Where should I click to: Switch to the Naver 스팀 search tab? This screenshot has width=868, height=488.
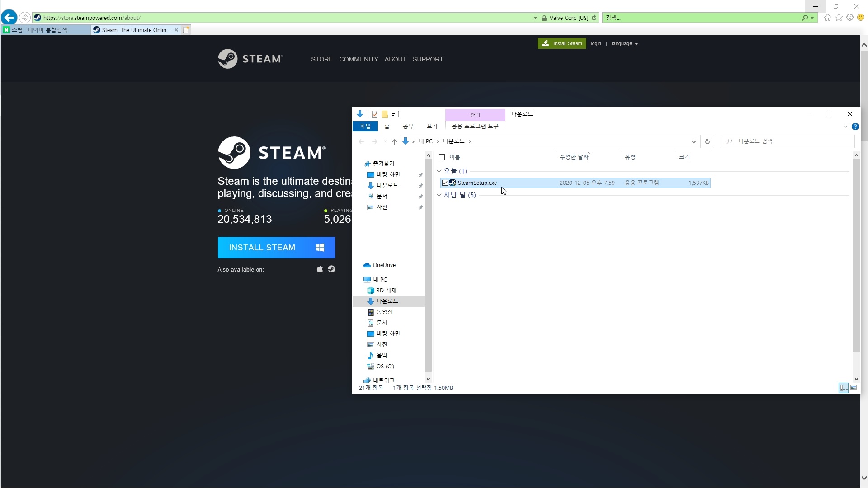45,30
